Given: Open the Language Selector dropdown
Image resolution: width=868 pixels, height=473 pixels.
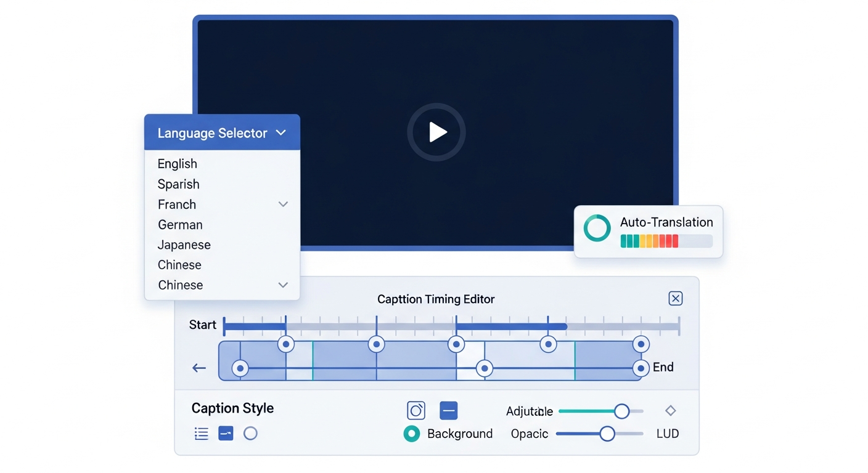Looking at the screenshot, I should [222, 132].
